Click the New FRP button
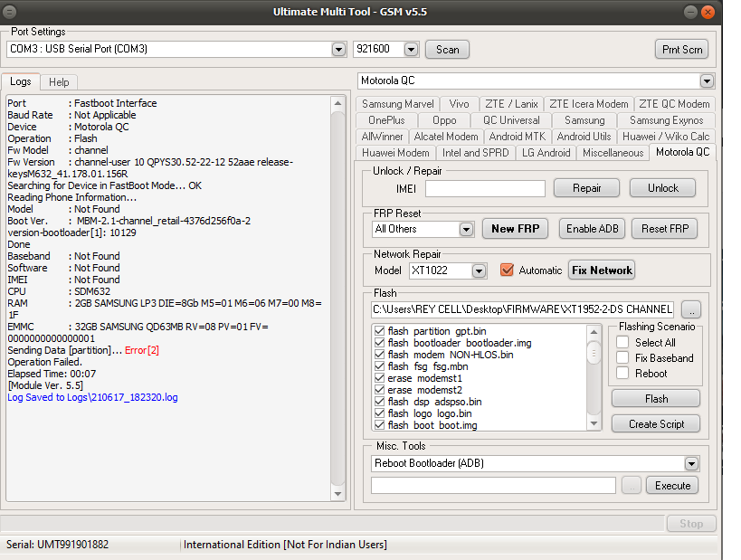741x560 pixels. [515, 229]
